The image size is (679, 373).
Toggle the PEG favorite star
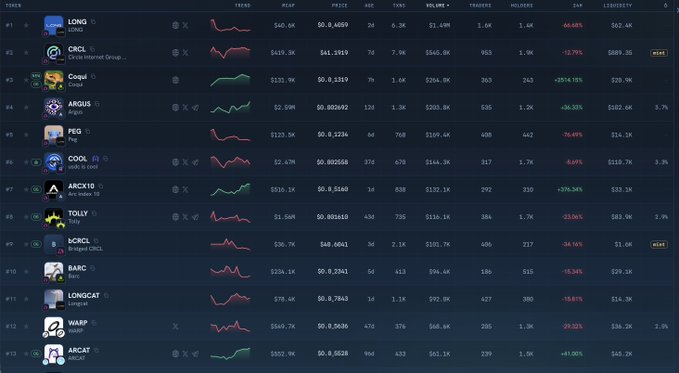click(x=26, y=135)
